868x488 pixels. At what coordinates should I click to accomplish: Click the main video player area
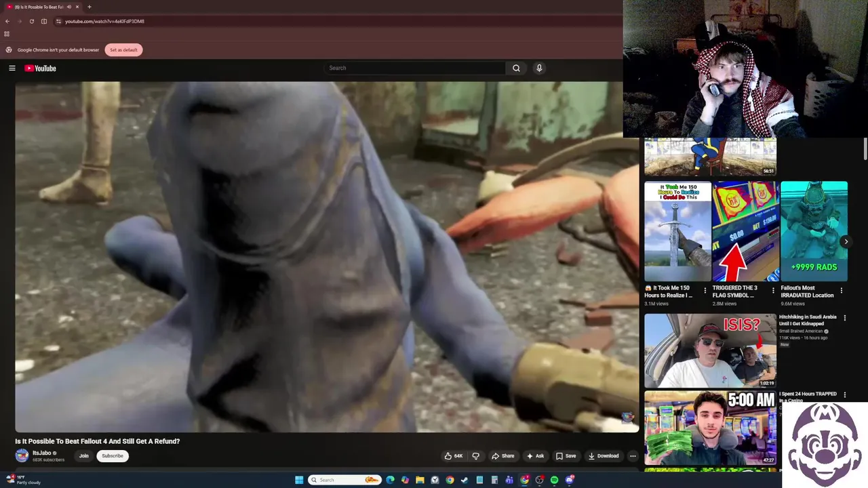coord(327,257)
